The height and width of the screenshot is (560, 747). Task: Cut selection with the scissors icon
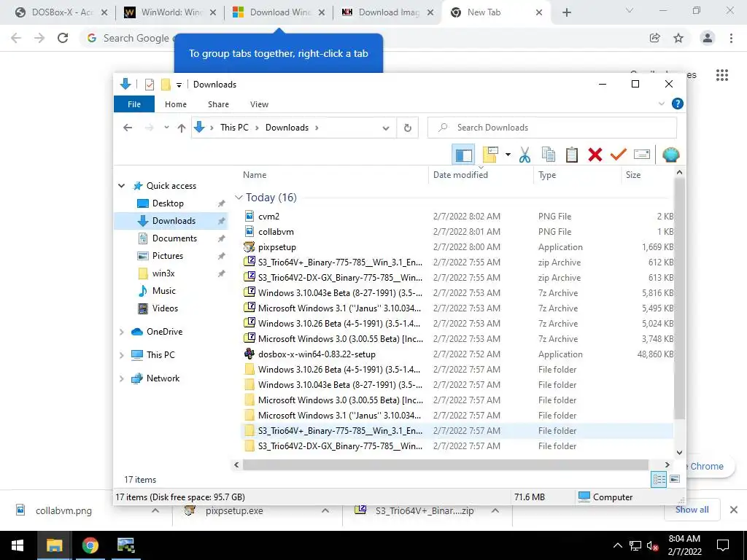pyautogui.click(x=525, y=155)
